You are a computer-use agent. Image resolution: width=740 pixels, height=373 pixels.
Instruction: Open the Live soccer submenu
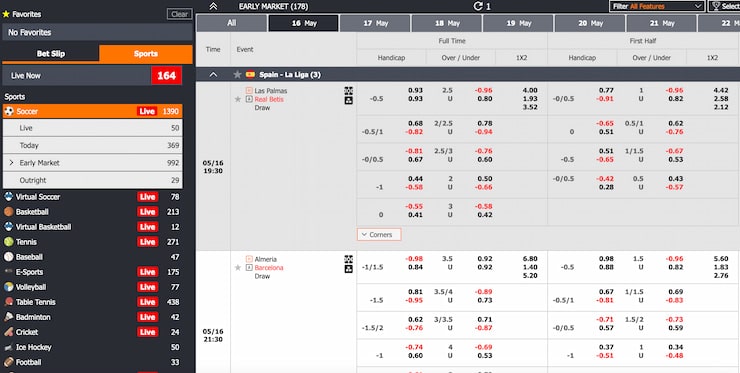(92, 128)
